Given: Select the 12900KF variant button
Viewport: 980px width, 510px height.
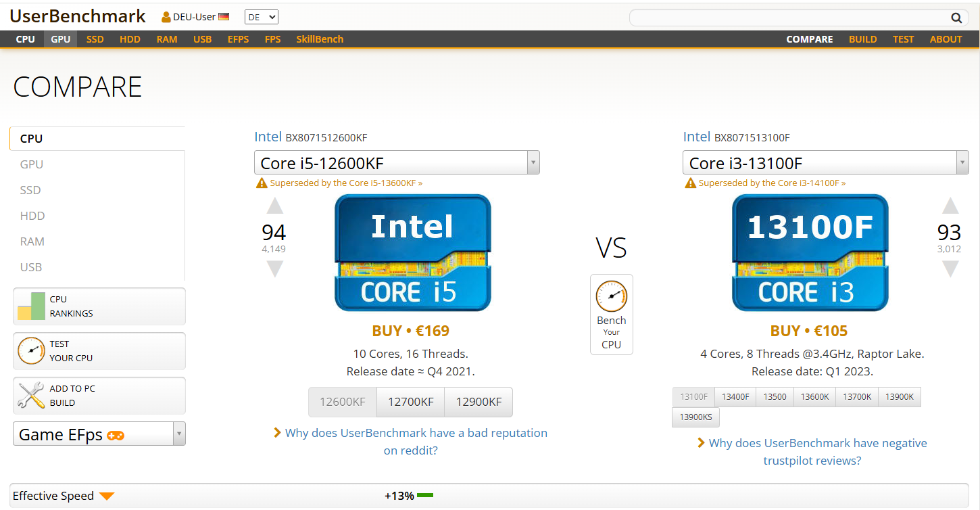Looking at the screenshot, I should coord(479,402).
